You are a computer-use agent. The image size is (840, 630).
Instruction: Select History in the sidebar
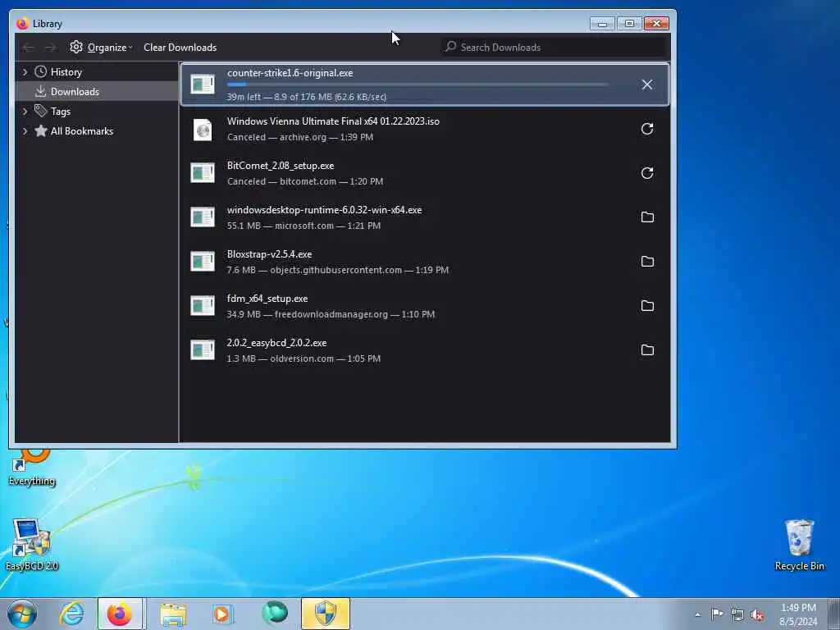click(97, 72)
